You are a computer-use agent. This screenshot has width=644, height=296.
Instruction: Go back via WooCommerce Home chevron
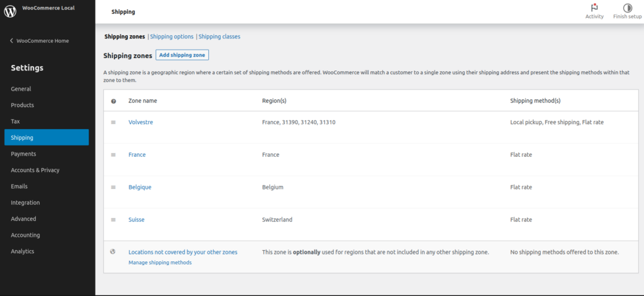(11, 41)
